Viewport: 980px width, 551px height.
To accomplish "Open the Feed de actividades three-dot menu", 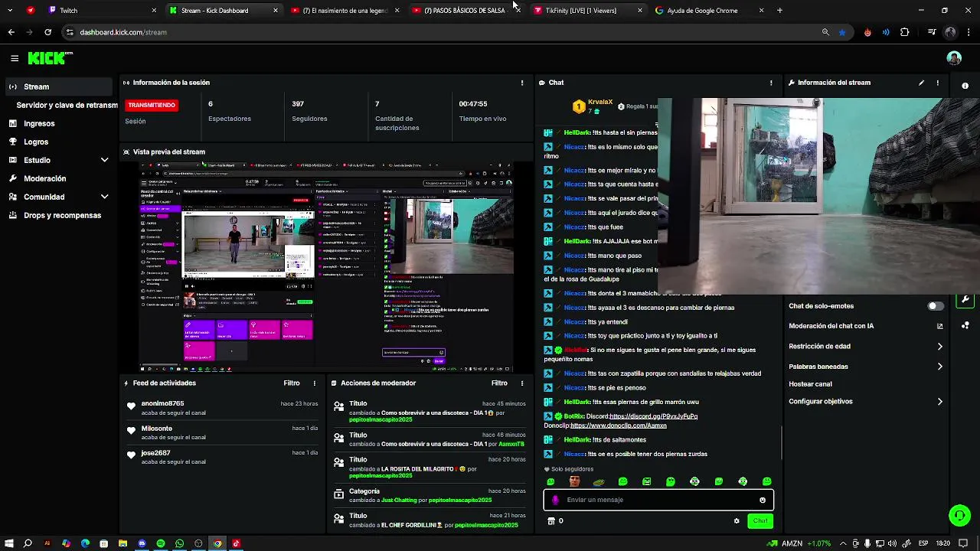I will [314, 383].
